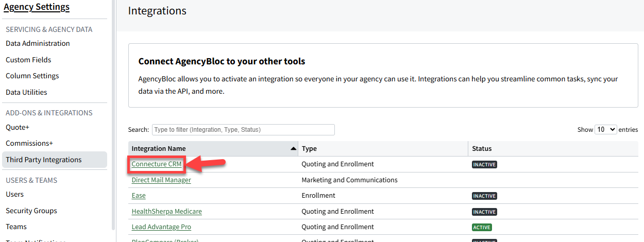Click INACTIVE badge in Ease row
Screen dimensions: 644x242
(x=484, y=196)
